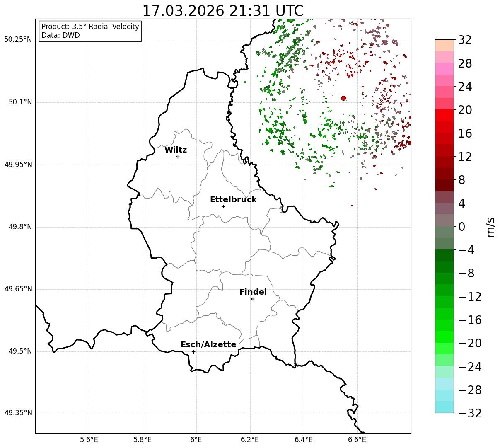This screenshot has width=500, height=448.
Task: Click the 6°E longitude label
Action: [x=196, y=440]
